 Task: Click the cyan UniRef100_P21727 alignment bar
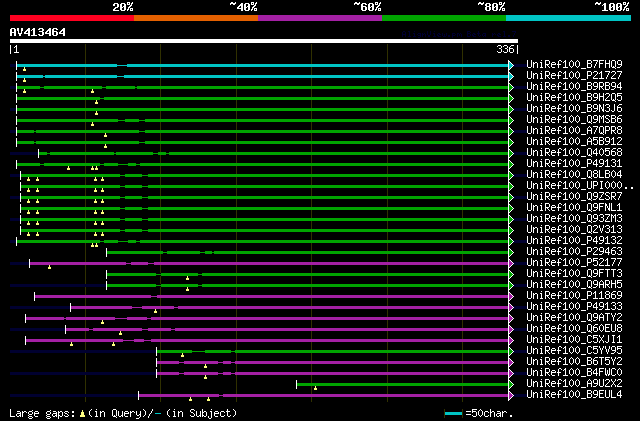tap(300, 75)
